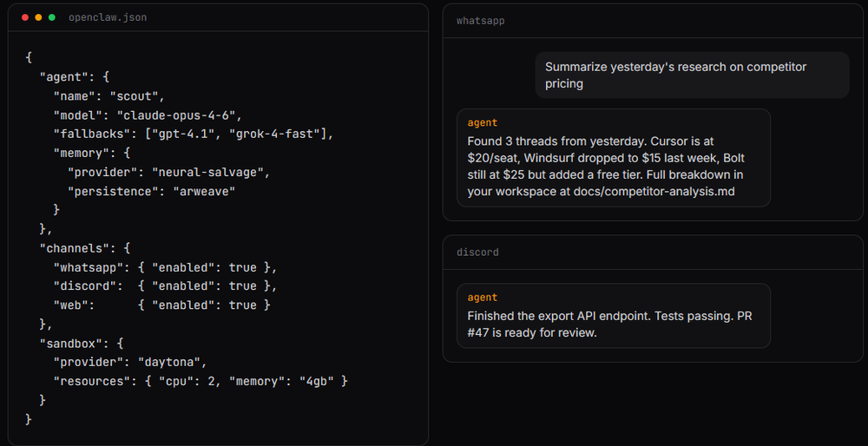Click the agent label in the whatsapp reply
868x446 pixels.
(482, 123)
